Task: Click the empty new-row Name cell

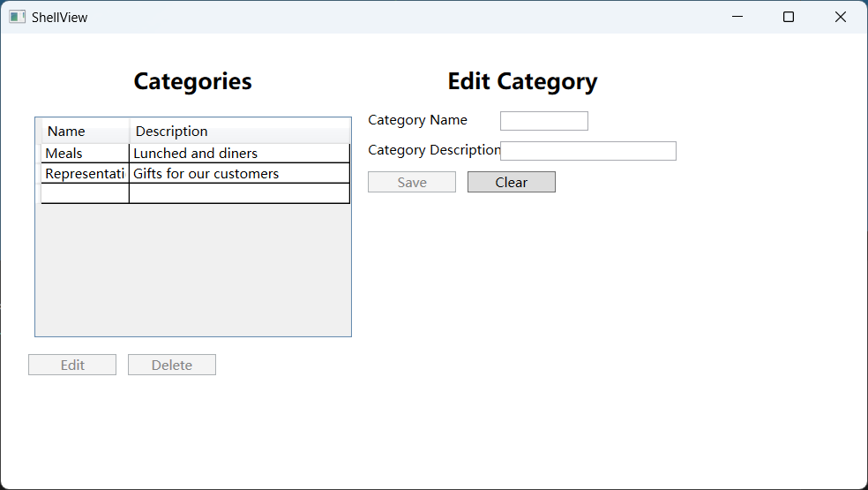Action: 85,193
